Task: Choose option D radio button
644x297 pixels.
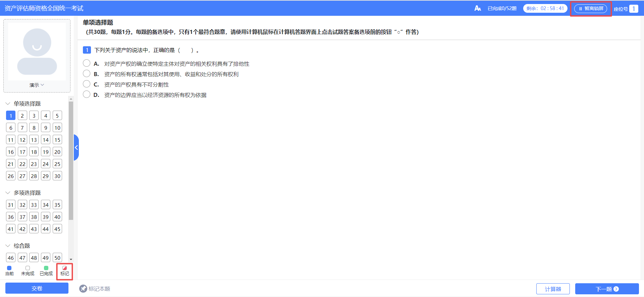Action: 87,95
